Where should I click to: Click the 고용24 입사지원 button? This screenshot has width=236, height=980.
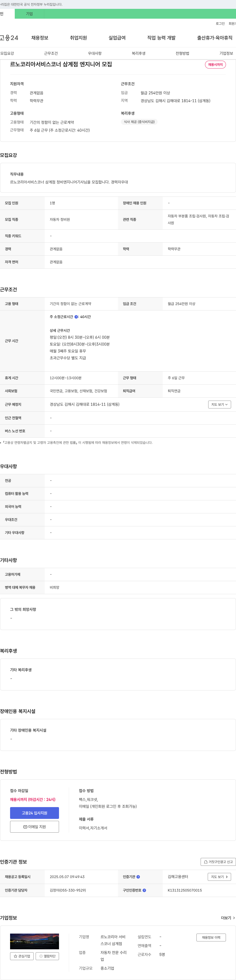coord(35,813)
